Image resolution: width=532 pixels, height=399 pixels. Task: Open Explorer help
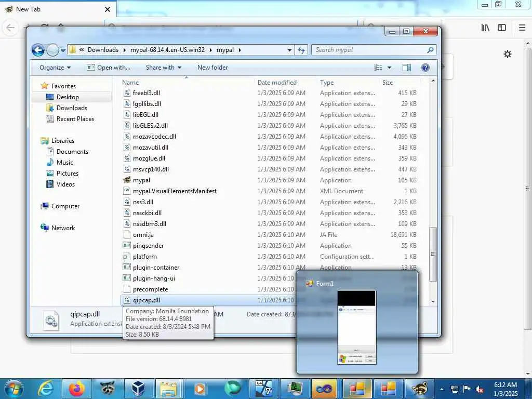pyautogui.click(x=425, y=68)
